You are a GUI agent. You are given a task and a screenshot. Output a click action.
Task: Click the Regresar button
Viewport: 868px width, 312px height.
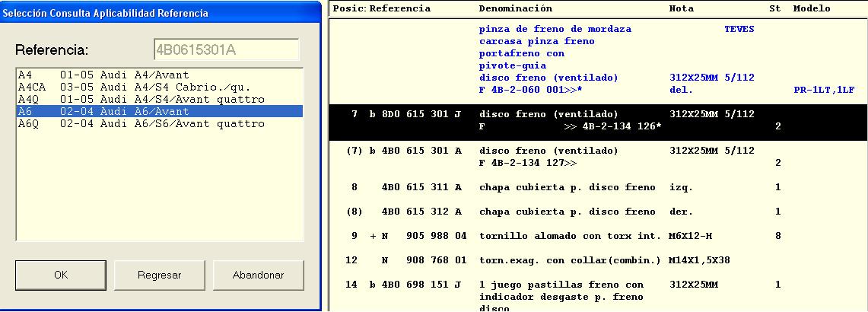tap(160, 275)
